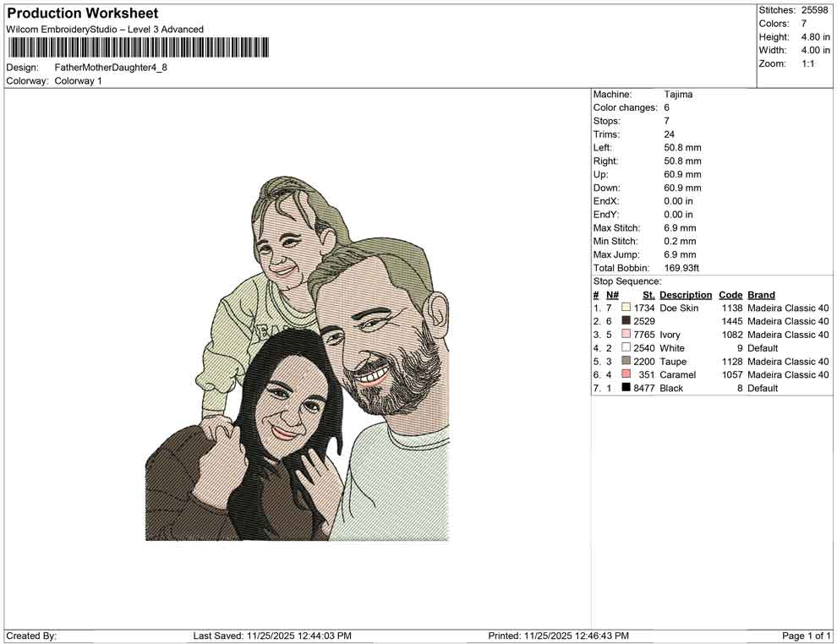Click the 'Description' column header
837x644 pixels.
686,295
